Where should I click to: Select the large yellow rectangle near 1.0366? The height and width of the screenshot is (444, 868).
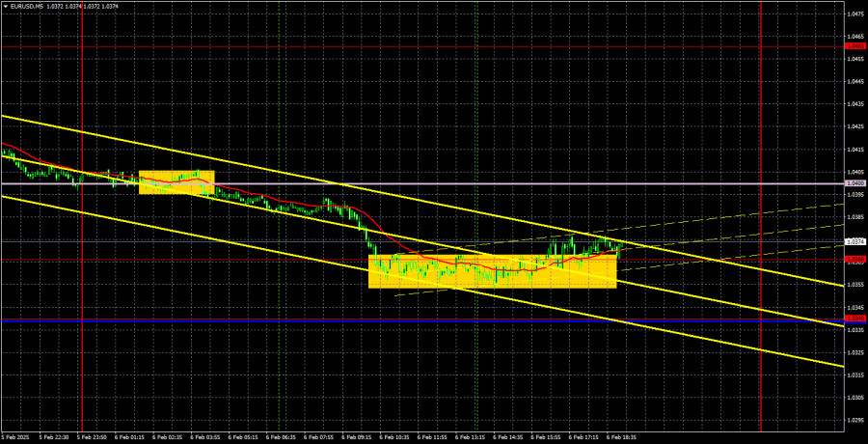tap(492, 271)
